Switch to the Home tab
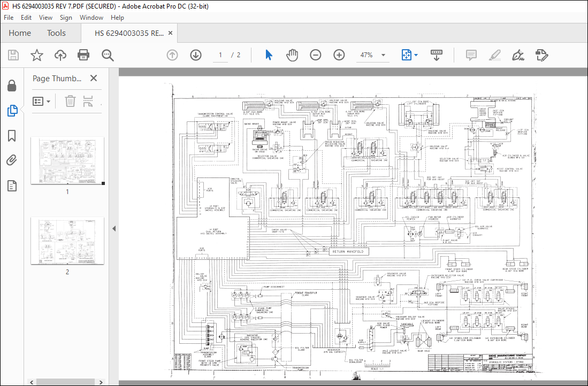 (20, 33)
